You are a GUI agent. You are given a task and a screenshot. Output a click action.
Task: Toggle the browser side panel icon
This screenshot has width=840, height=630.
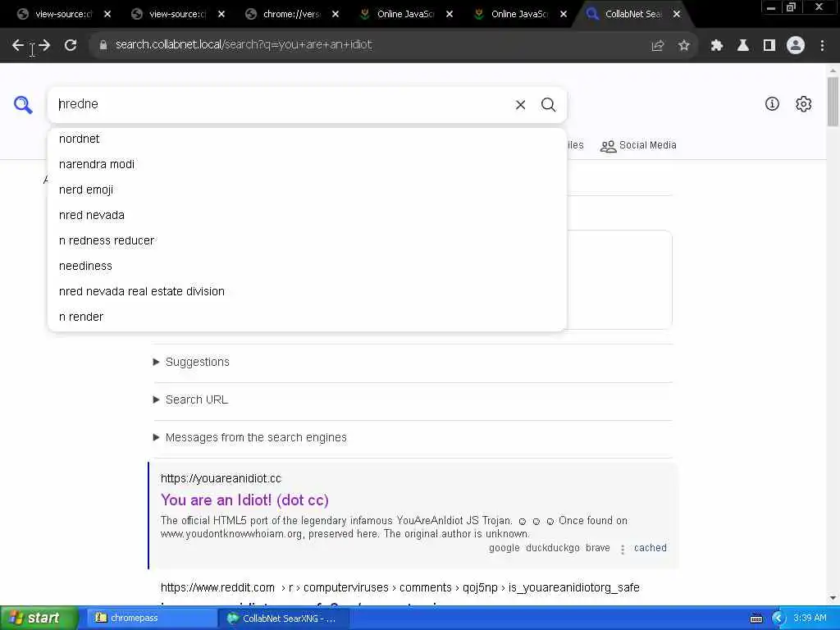pyautogui.click(x=769, y=46)
